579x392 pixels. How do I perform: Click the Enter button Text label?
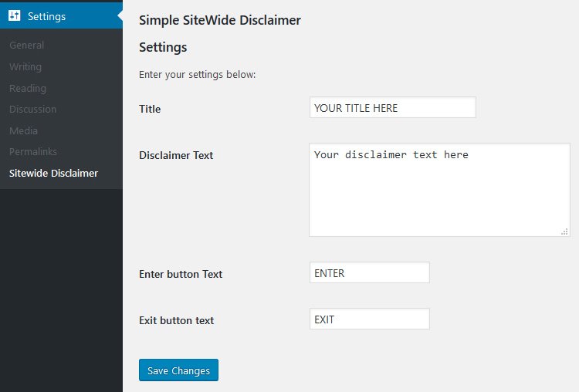pyautogui.click(x=181, y=274)
